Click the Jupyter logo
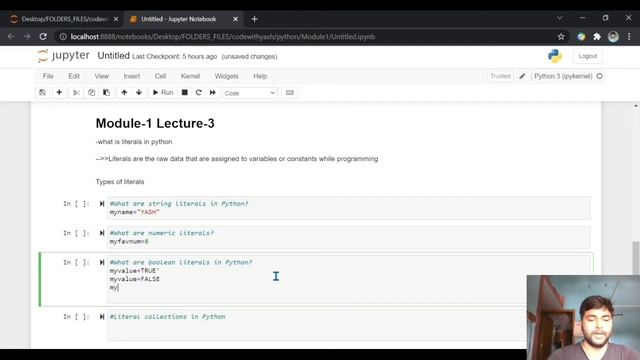The width and height of the screenshot is (640, 360). pyautogui.click(x=64, y=56)
